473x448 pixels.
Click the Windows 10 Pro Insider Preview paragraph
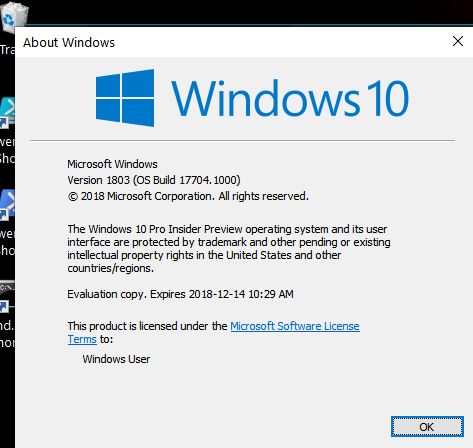point(229,248)
